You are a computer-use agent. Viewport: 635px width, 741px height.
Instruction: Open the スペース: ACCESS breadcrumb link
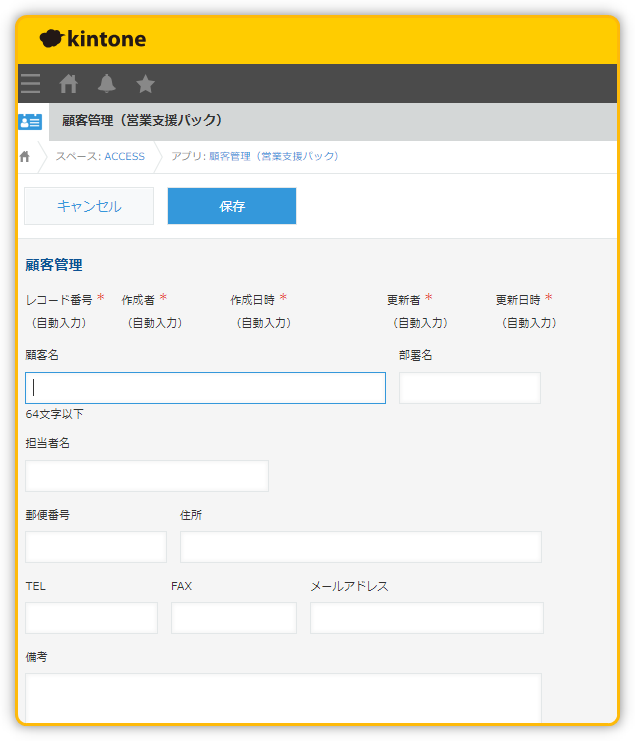(100, 157)
